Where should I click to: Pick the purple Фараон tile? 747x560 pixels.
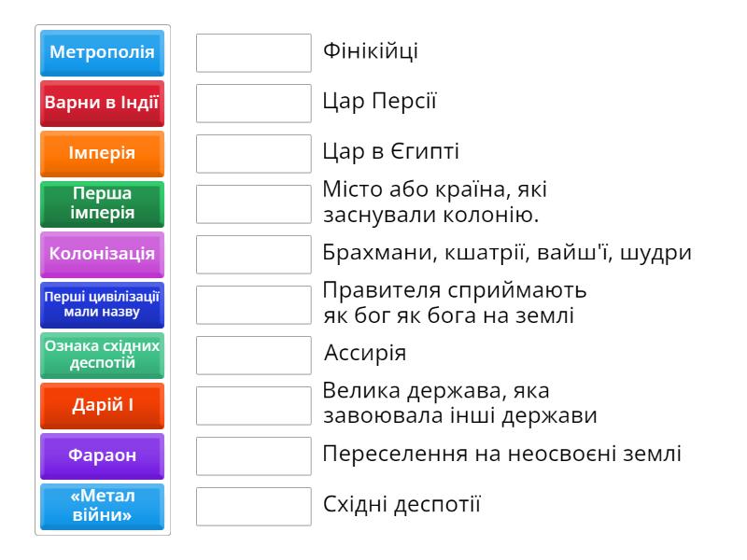coord(102,456)
